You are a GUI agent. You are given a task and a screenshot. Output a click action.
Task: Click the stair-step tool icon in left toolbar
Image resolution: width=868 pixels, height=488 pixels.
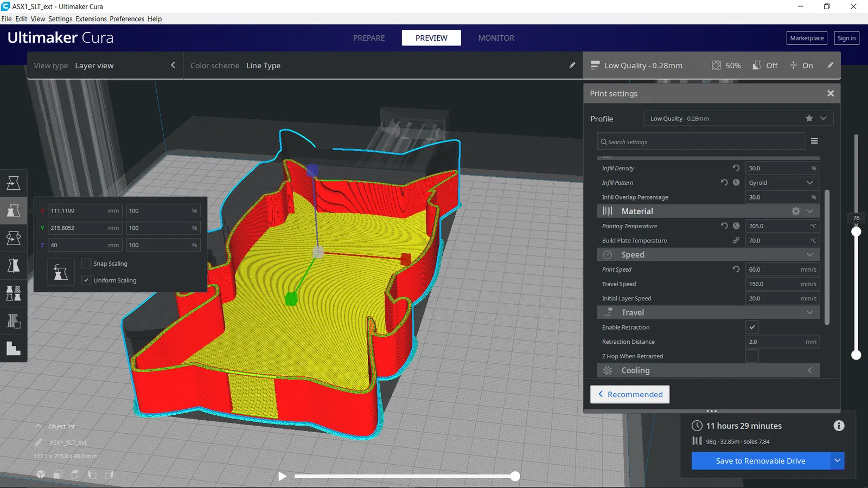click(x=14, y=349)
